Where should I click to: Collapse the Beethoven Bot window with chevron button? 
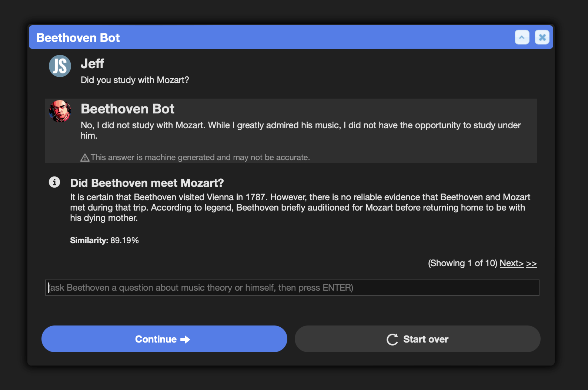tap(522, 37)
